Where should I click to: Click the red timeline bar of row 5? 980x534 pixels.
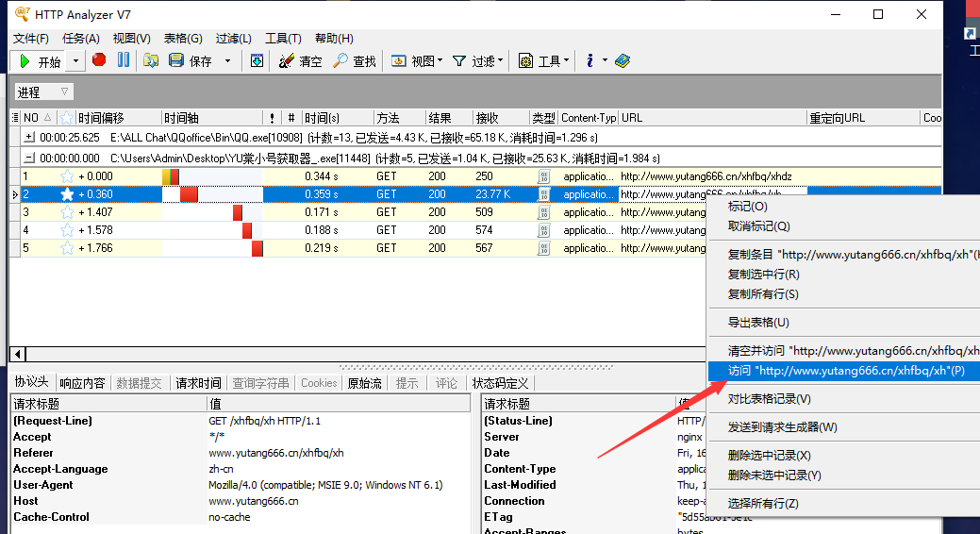coord(257,248)
